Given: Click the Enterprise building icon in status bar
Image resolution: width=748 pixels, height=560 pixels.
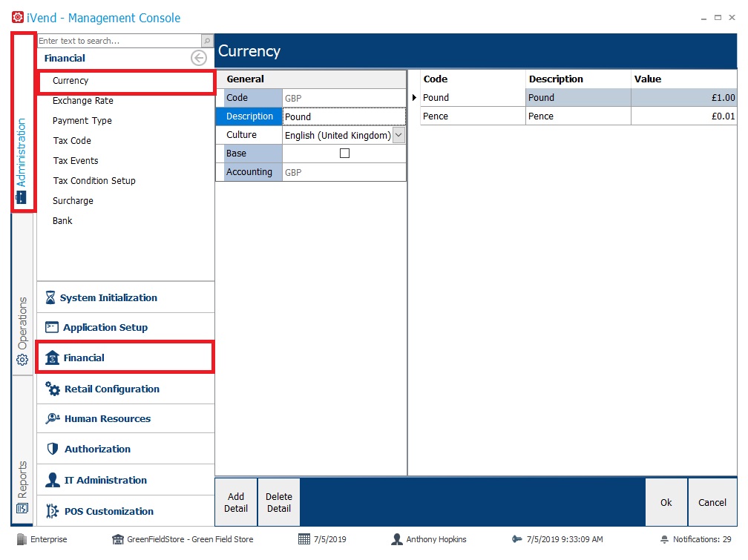Looking at the screenshot, I should [x=22, y=539].
